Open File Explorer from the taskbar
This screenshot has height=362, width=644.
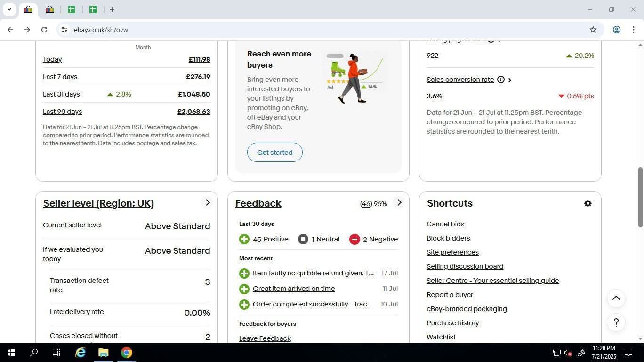tap(104, 353)
